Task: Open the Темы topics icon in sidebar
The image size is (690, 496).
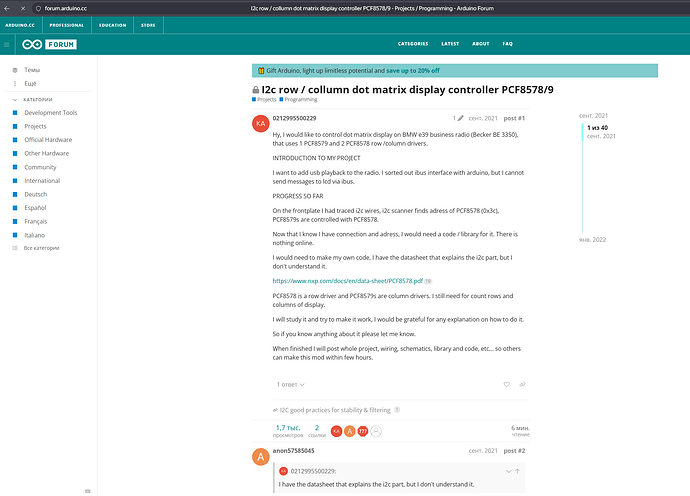Action: [x=15, y=71]
